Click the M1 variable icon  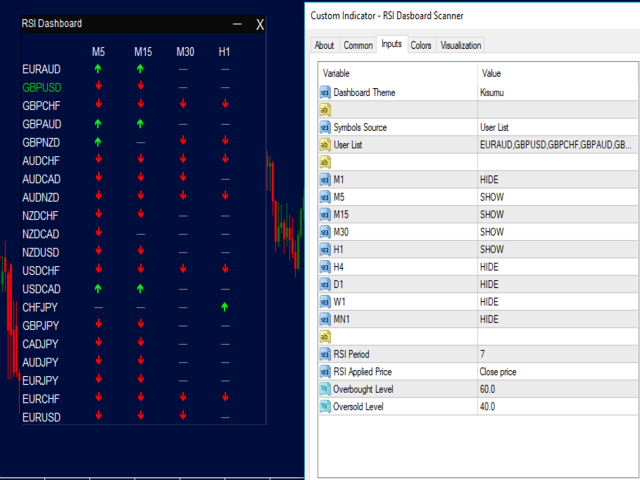click(x=325, y=180)
